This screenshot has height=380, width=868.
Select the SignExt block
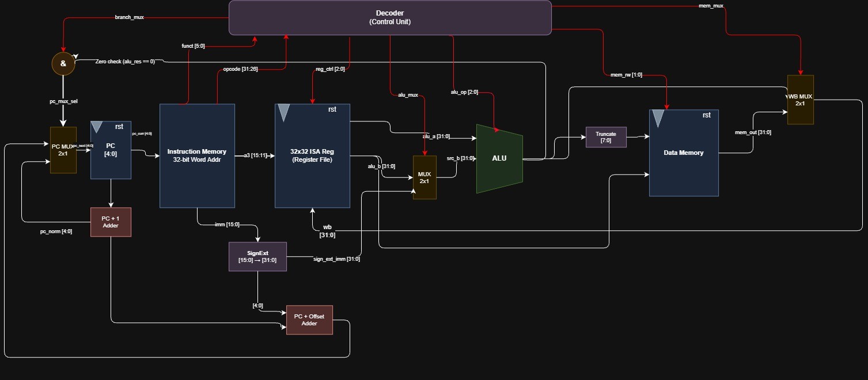coord(257,256)
